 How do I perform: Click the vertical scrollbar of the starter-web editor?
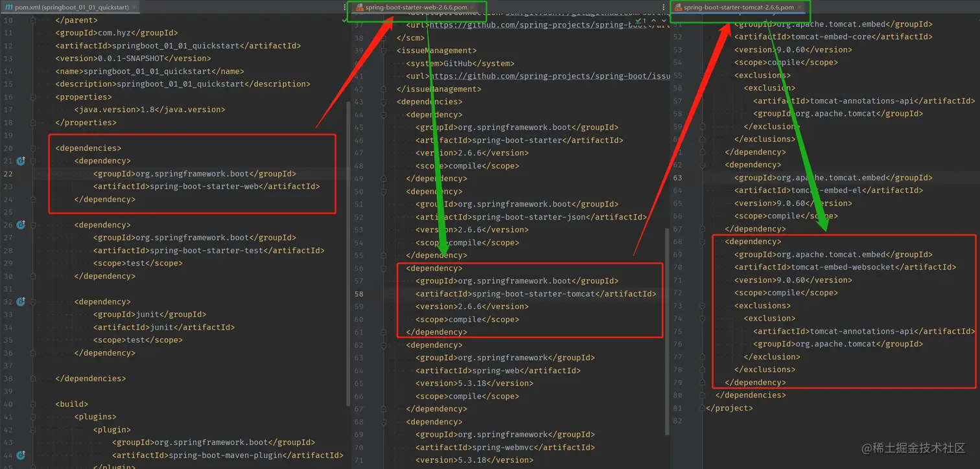pyautogui.click(x=667, y=330)
